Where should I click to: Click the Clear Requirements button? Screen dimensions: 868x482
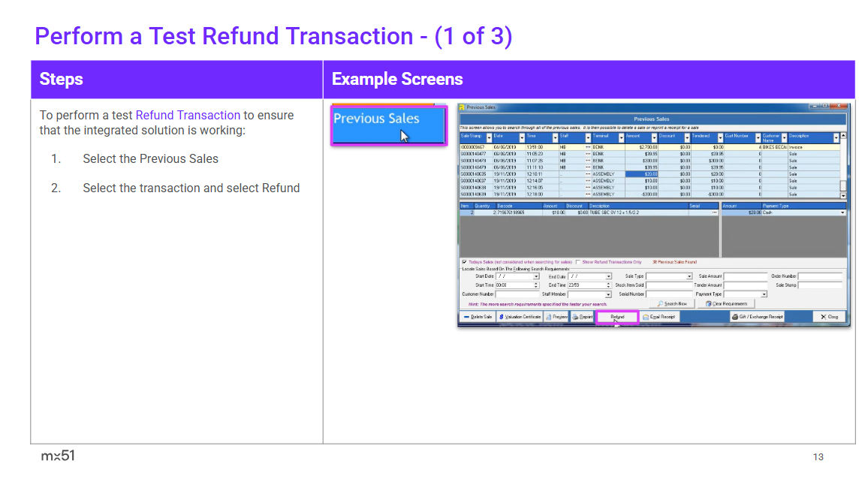[725, 304]
